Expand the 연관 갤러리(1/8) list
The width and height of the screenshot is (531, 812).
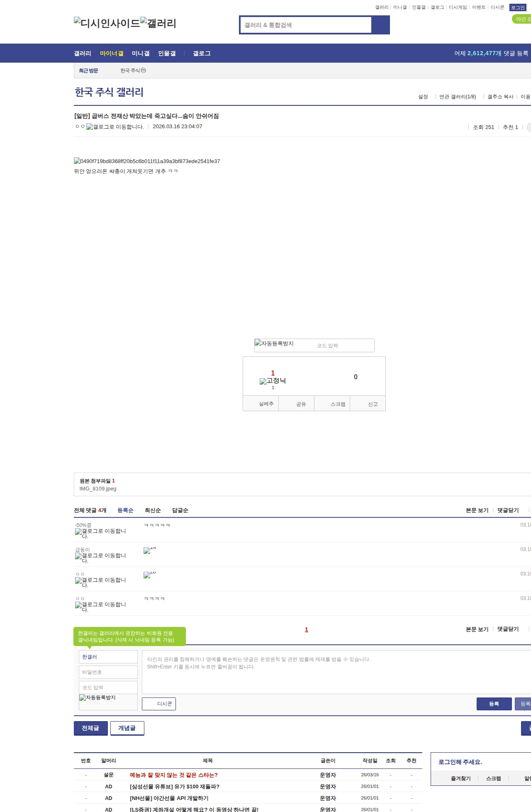(x=458, y=97)
